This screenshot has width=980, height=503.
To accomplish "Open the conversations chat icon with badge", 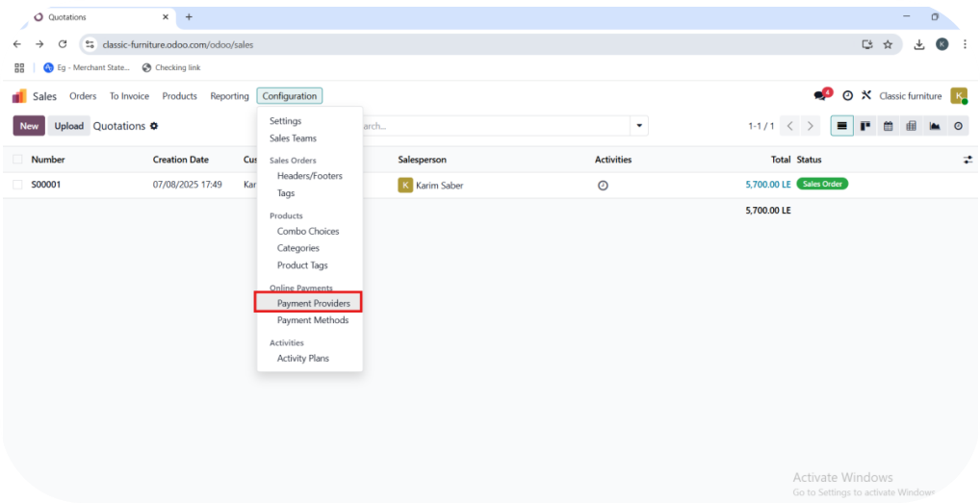I will tap(820, 96).
